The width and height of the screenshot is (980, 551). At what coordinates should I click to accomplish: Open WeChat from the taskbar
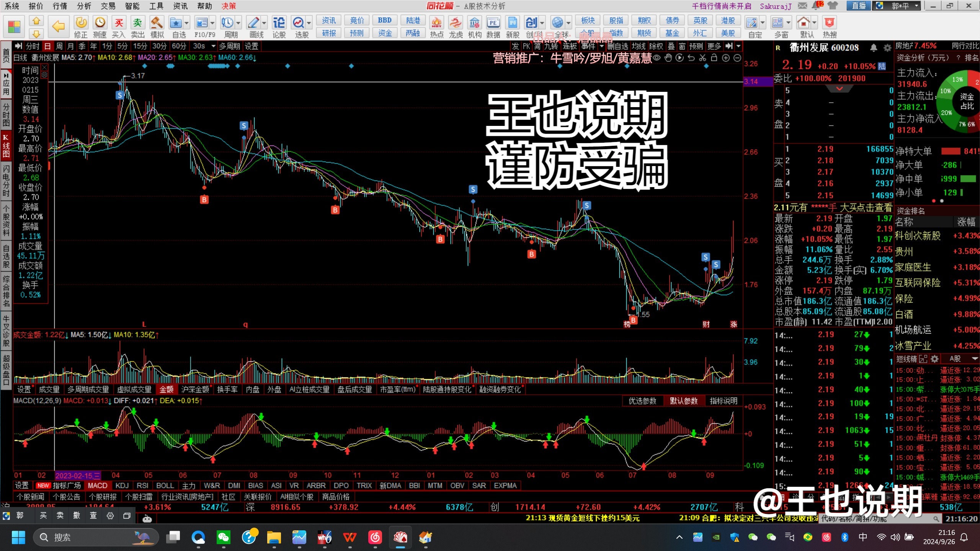(223, 537)
